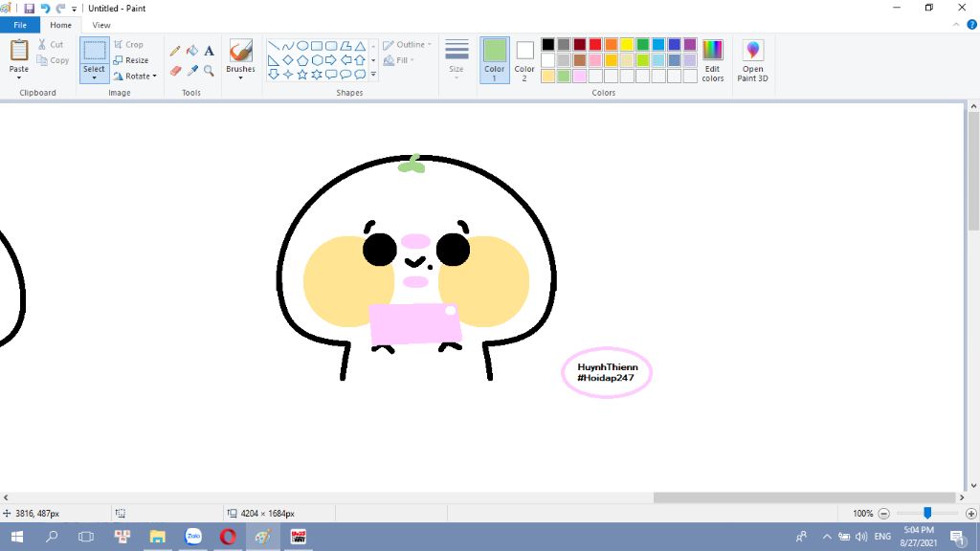This screenshot has width=980, height=551.
Task: Click the vertical scrollbar down arrow
Action: pyautogui.click(x=973, y=485)
